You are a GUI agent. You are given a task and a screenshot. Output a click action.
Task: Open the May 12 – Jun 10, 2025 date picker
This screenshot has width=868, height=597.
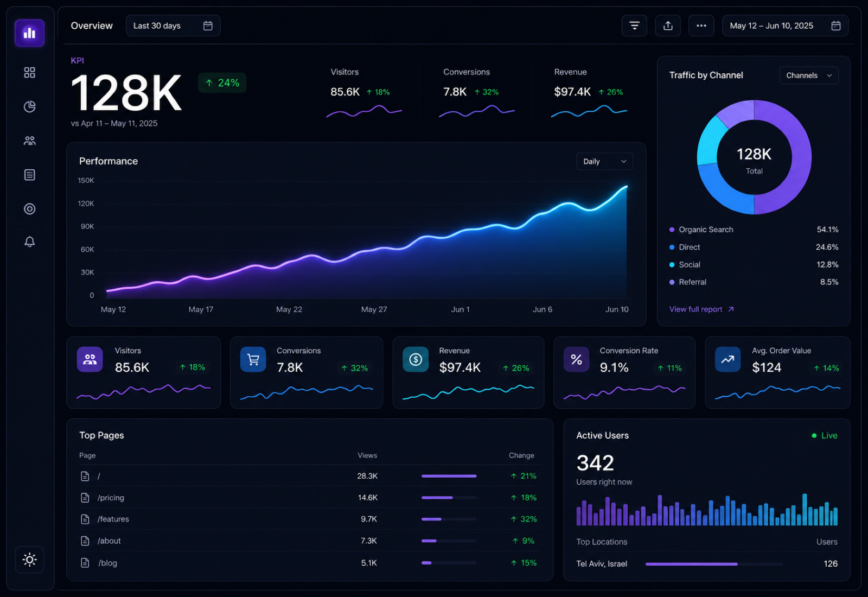point(785,26)
